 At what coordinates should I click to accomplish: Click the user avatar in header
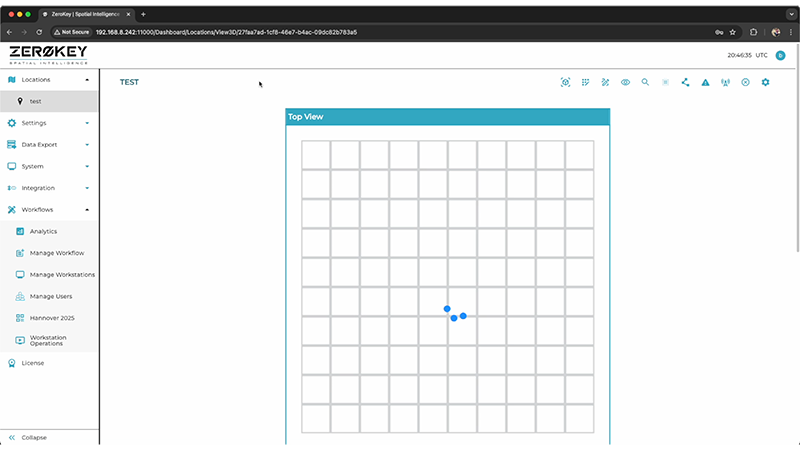pyautogui.click(x=780, y=55)
